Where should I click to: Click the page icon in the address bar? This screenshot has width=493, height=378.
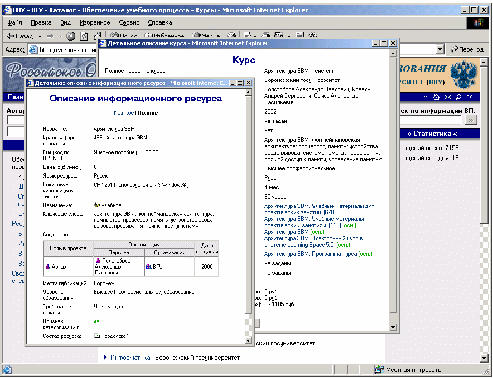point(33,50)
